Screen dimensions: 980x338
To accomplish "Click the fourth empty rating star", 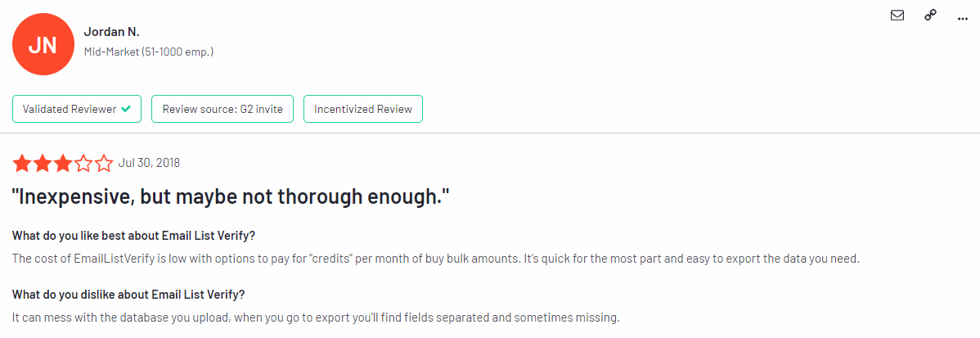I will pos(83,164).
